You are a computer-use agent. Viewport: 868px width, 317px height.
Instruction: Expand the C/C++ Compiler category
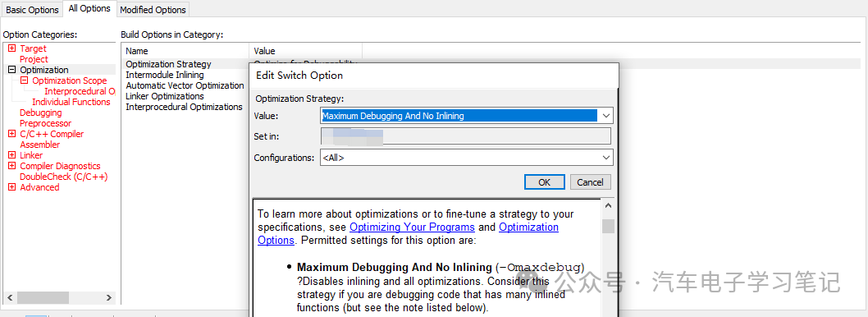11,134
